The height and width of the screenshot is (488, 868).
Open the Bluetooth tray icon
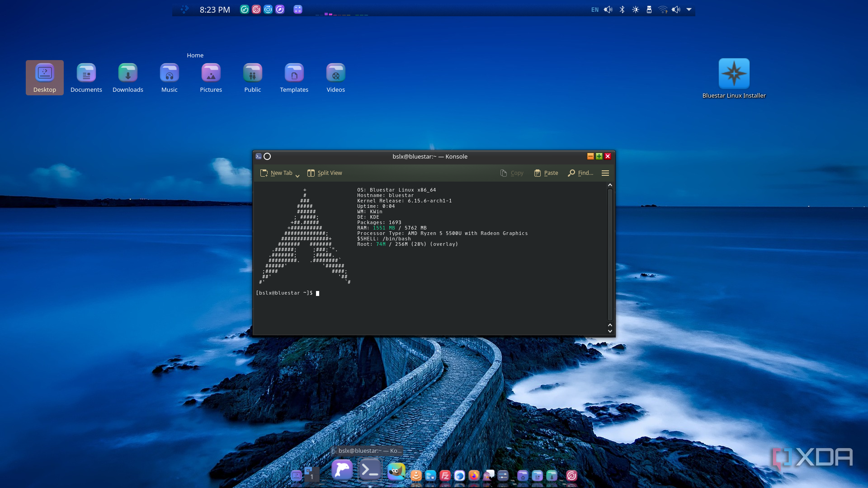point(622,9)
